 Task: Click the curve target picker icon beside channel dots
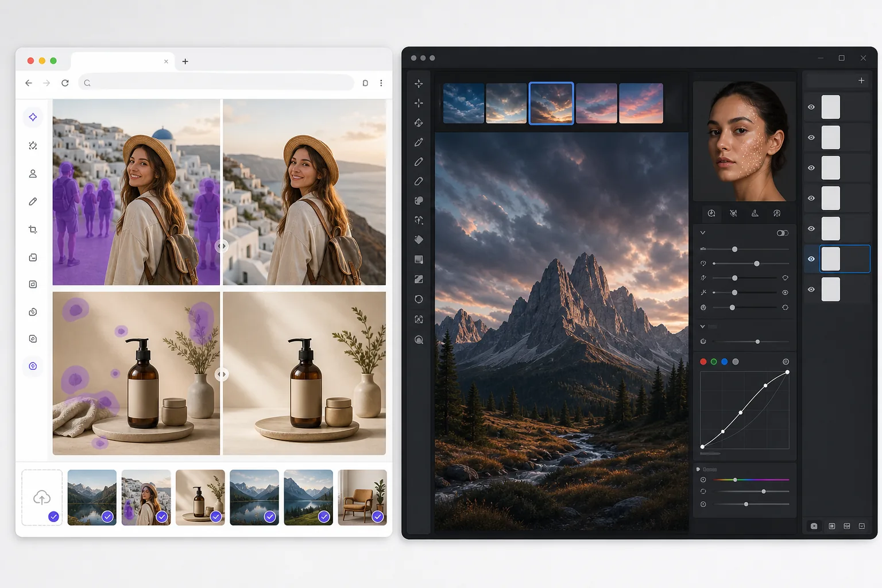786,362
